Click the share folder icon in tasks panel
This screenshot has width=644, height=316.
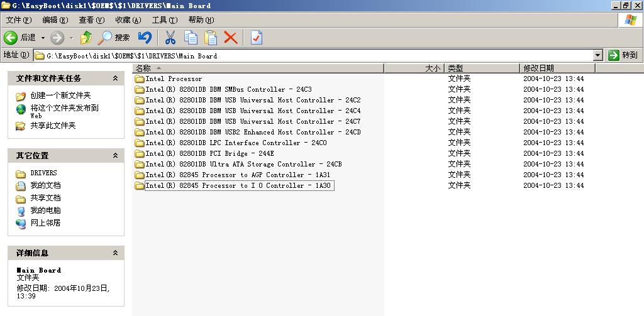click(21, 126)
